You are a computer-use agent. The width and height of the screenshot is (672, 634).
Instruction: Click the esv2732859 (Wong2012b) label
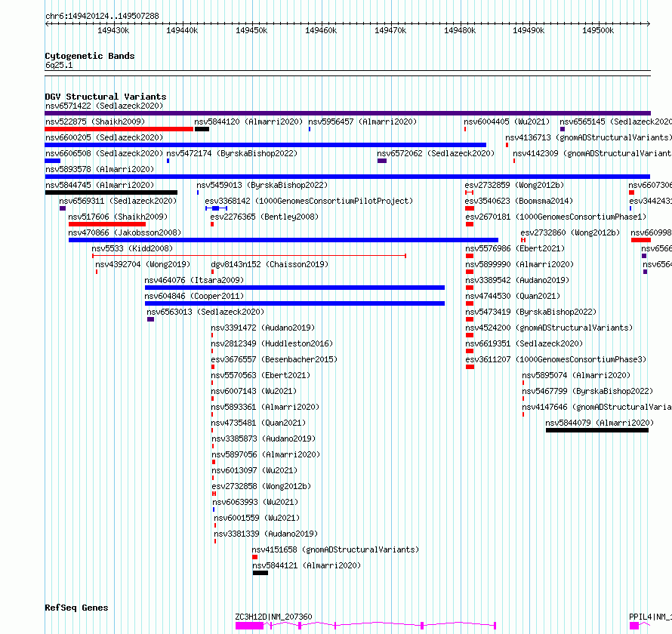514,185
